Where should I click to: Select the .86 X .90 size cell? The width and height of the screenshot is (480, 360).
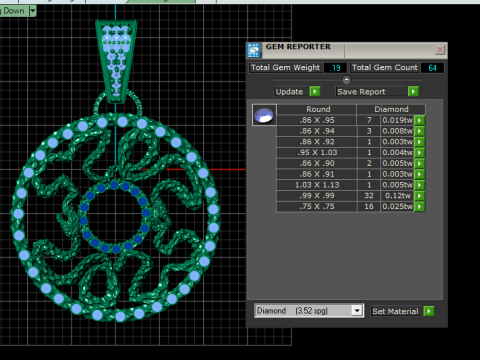(317, 163)
